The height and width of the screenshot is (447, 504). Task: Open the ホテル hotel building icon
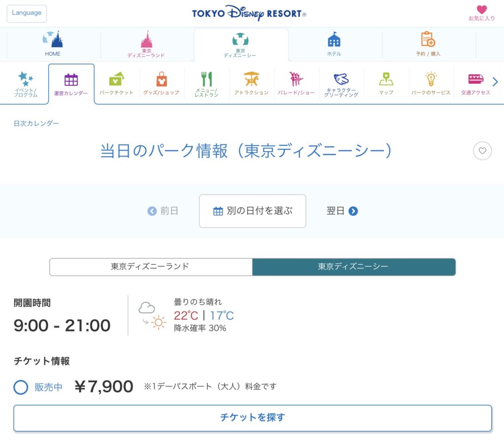coord(334,44)
